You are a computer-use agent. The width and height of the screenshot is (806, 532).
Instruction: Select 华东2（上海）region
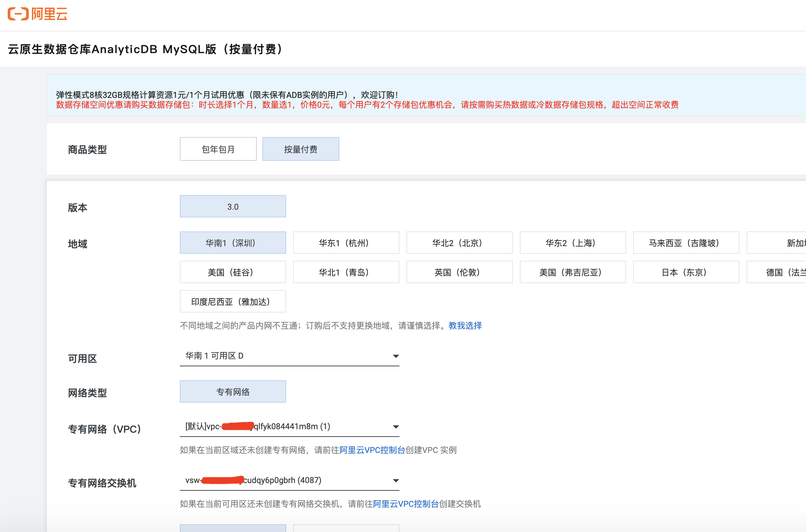point(572,243)
